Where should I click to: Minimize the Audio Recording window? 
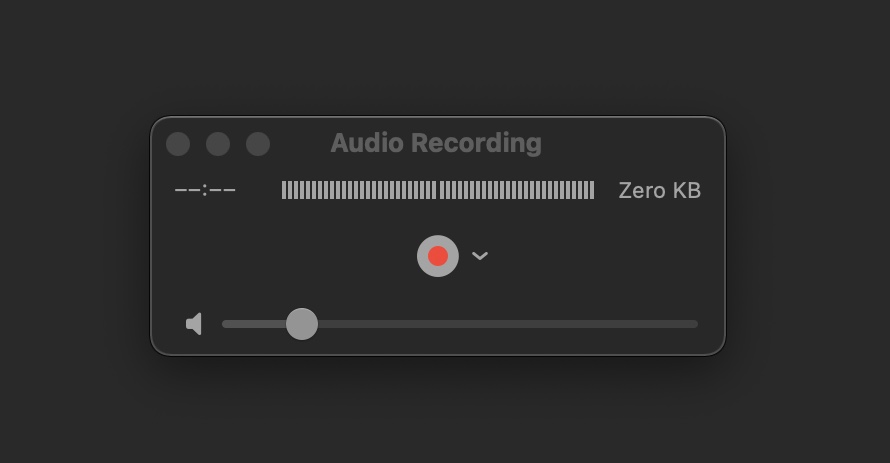click(218, 144)
